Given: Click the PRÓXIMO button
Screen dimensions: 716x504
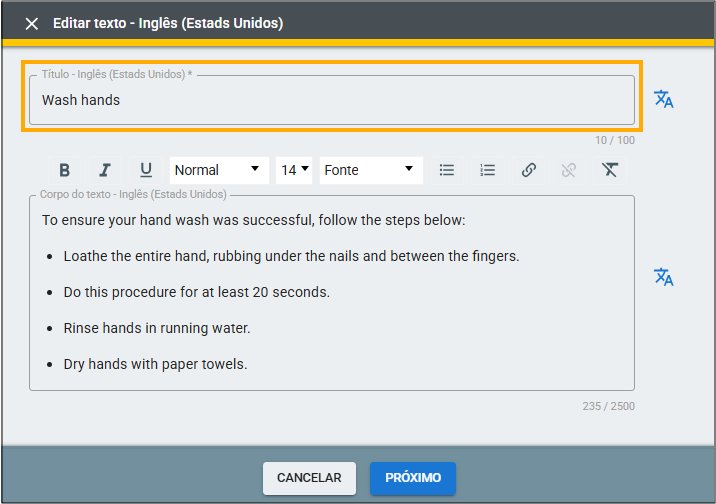Looking at the screenshot, I should [413, 478].
